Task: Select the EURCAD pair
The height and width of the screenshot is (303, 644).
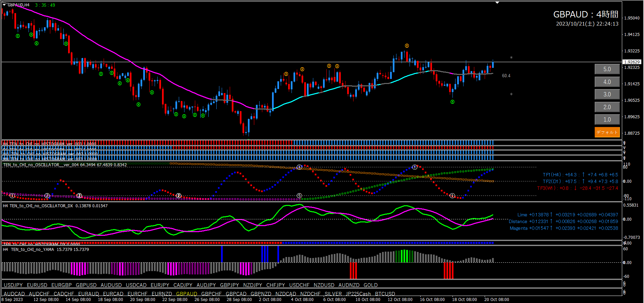Action: point(113,294)
